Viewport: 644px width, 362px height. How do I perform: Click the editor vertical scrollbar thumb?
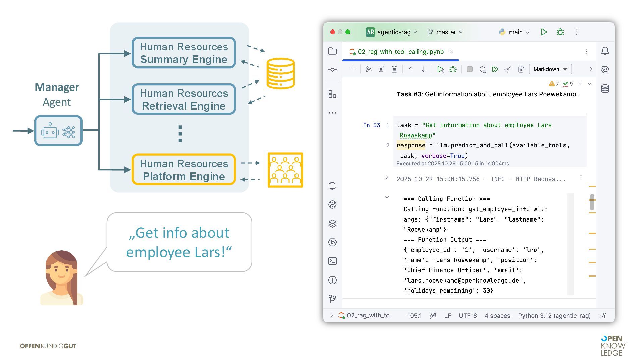pyautogui.click(x=592, y=202)
